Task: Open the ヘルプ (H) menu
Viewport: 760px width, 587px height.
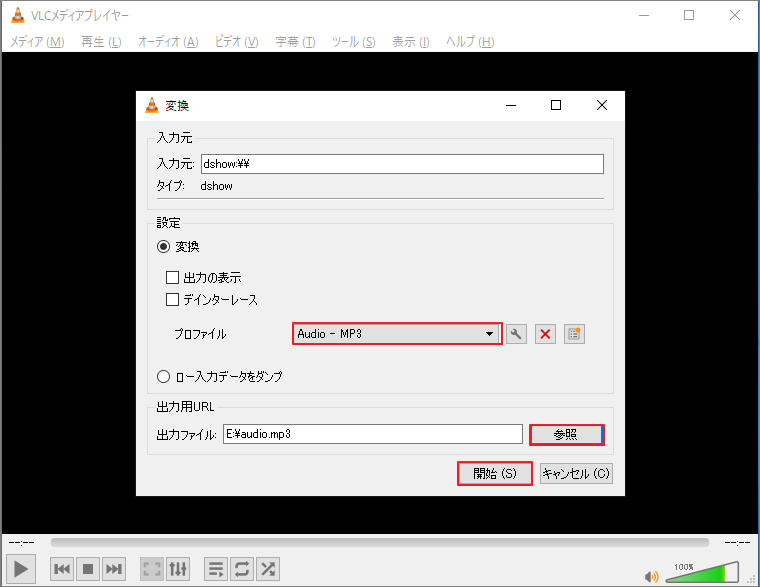Action: tap(470, 42)
